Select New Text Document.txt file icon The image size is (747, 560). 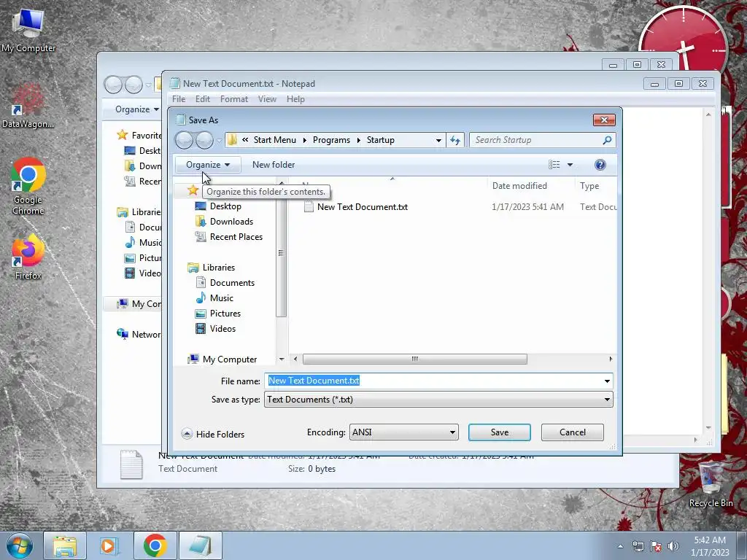tap(309, 206)
